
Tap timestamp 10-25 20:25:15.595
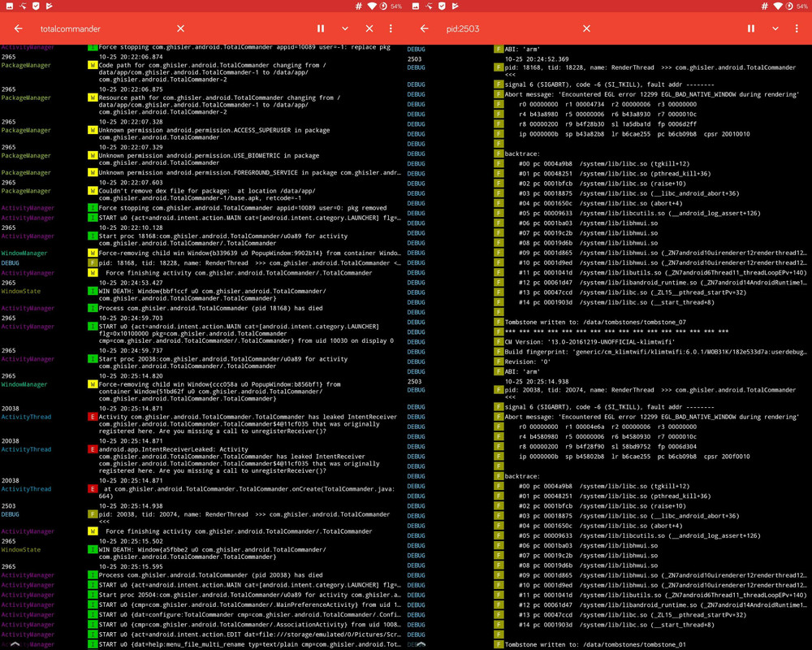131,566
